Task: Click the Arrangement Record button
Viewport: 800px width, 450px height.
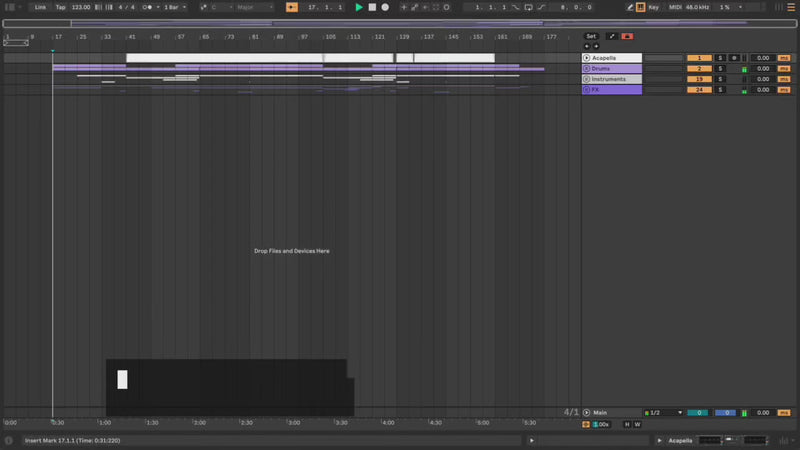Action: pos(385,7)
